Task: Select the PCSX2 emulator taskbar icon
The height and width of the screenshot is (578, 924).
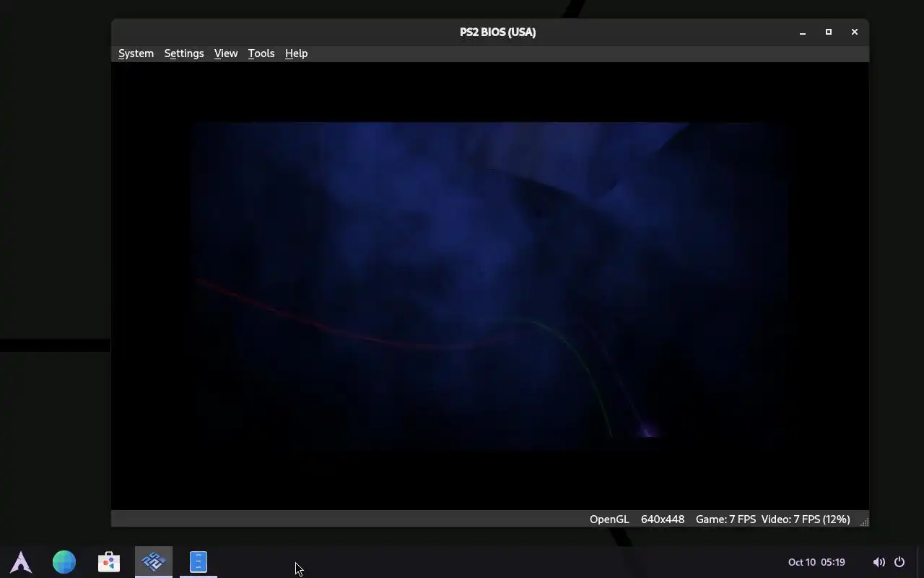Action: [x=154, y=561]
